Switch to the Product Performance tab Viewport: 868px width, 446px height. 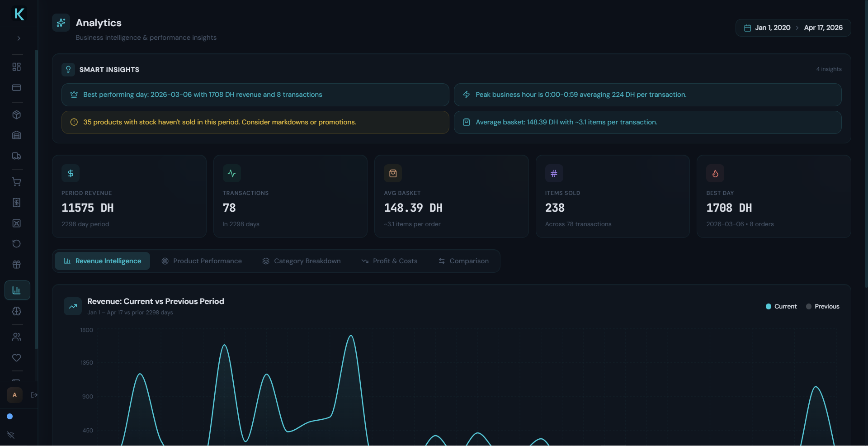click(x=202, y=261)
